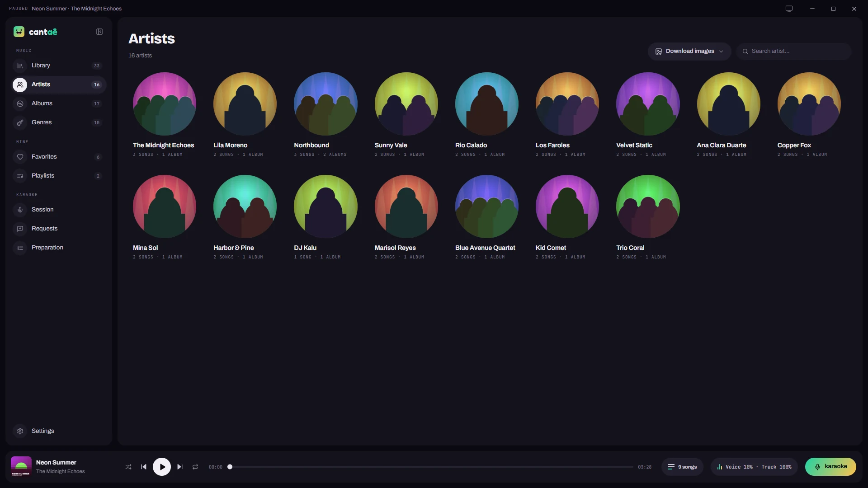Click the Trio Coral artist name
Screen dimensions: 868x488
coord(630,248)
